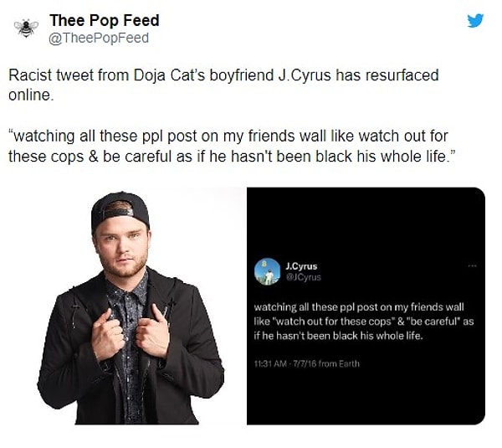Image resolution: width=502 pixels, height=448 pixels.
Task: Click the Twitter bird logo
Action: pyautogui.click(x=475, y=20)
